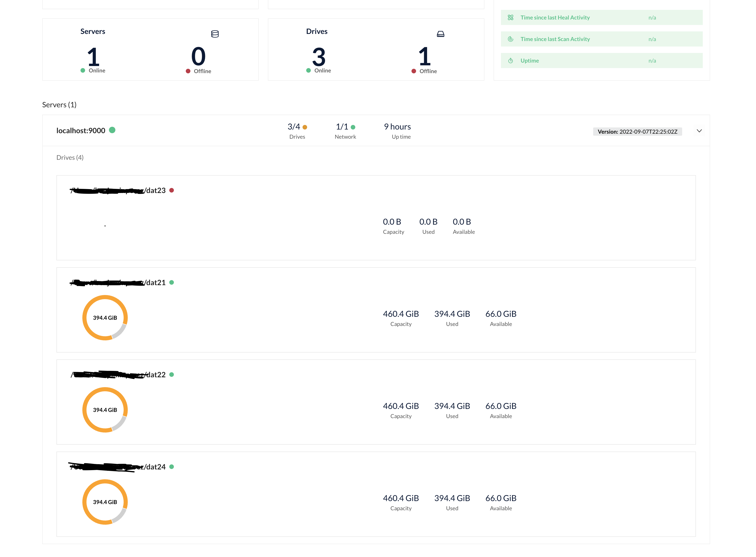This screenshot has height=557, width=756.
Task: Click dat22 usage donut chart
Action: pyautogui.click(x=105, y=410)
